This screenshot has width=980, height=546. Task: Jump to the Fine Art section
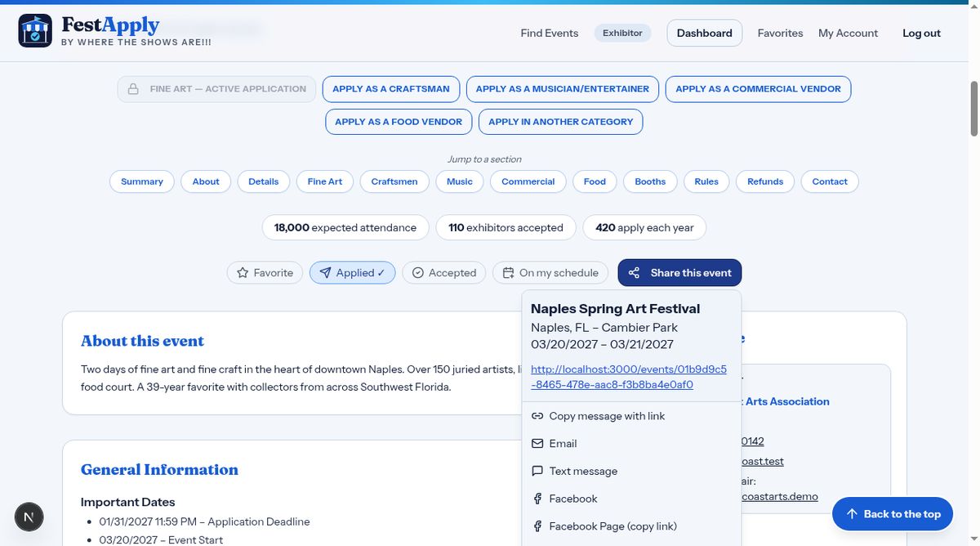325,181
